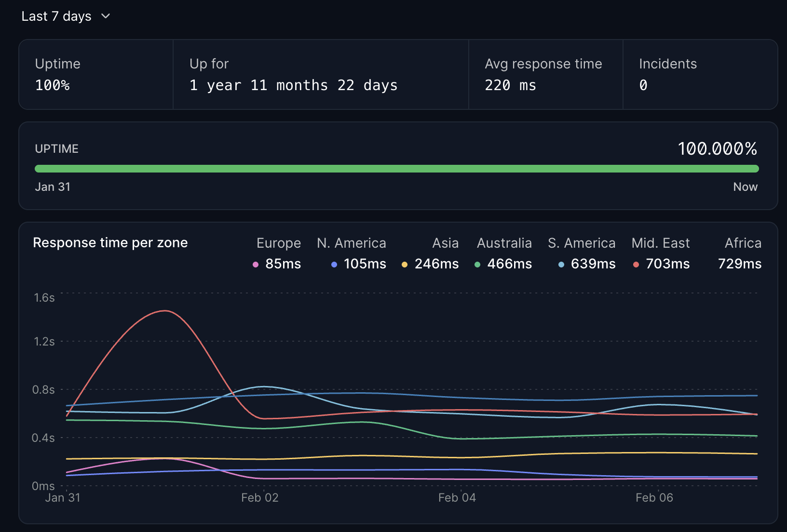This screenshot has height=532, width=787.
Task: Select the Uptime 100% stat card
Action: [x=95, y=75]
